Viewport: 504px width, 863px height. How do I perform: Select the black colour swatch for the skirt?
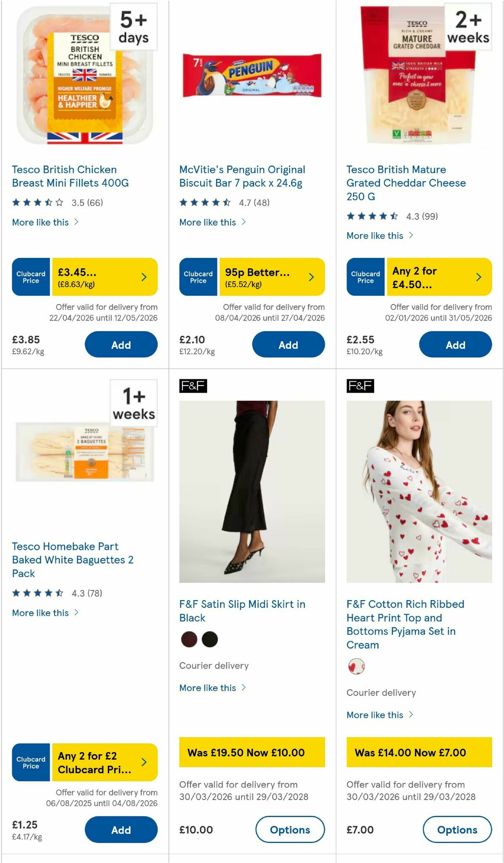[x=210, y=640]
